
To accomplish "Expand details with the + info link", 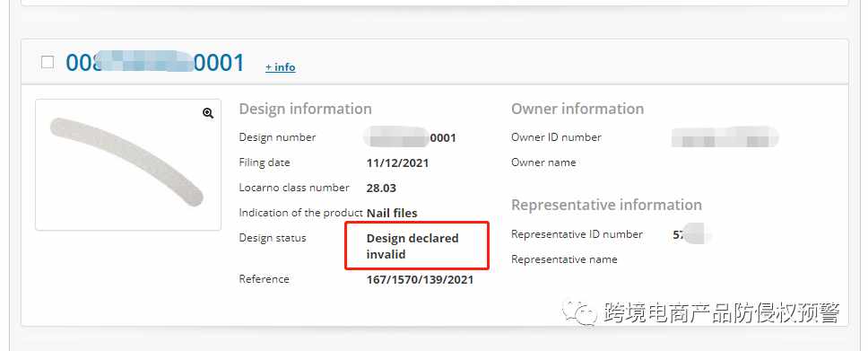I will point(280,67).
